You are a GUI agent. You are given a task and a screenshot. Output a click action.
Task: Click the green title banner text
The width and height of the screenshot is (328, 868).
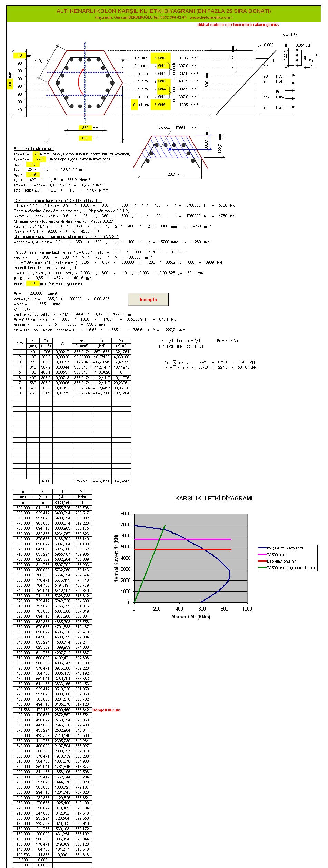[x=164, y=11]
